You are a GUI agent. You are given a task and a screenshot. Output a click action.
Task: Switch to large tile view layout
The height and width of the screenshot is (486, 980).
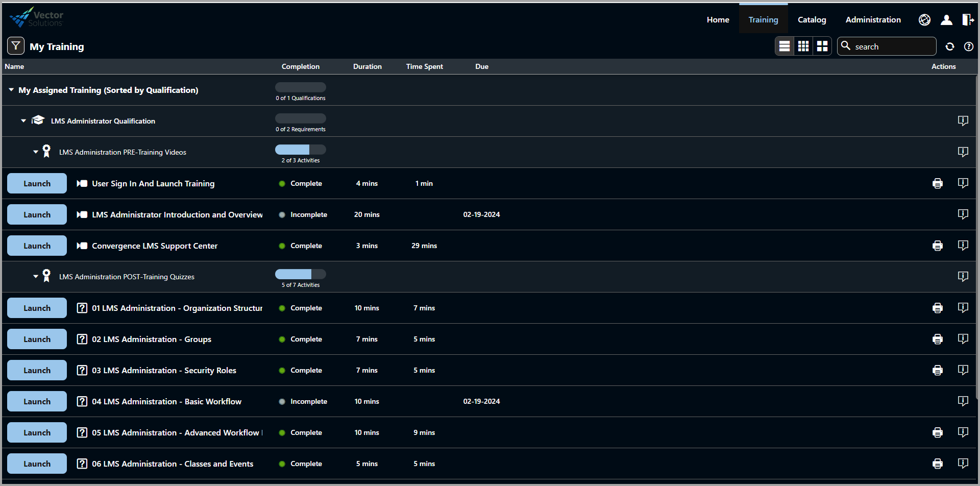coord(822,46)
